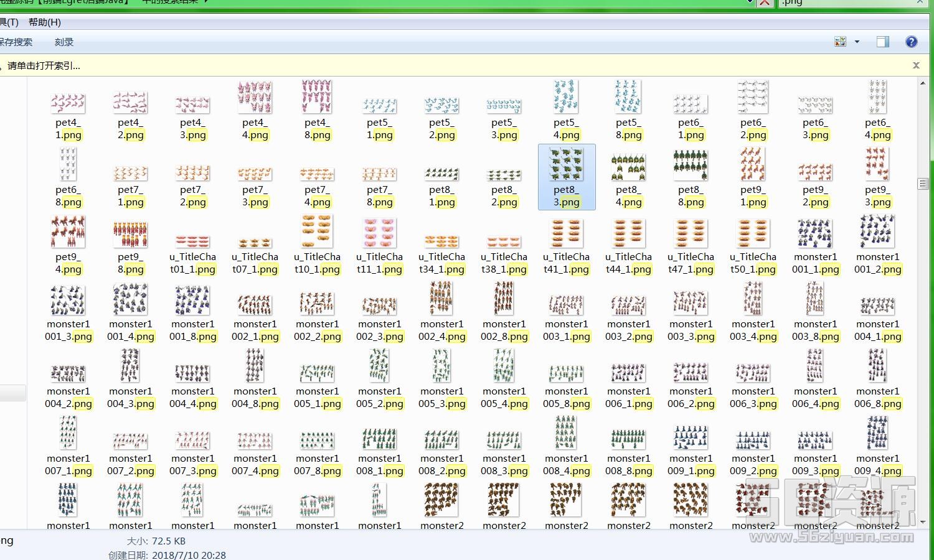Viewport: 934px width, 560px height.
Task: Select the pet9_8.png thumbnail
Action: coord(130,233)
